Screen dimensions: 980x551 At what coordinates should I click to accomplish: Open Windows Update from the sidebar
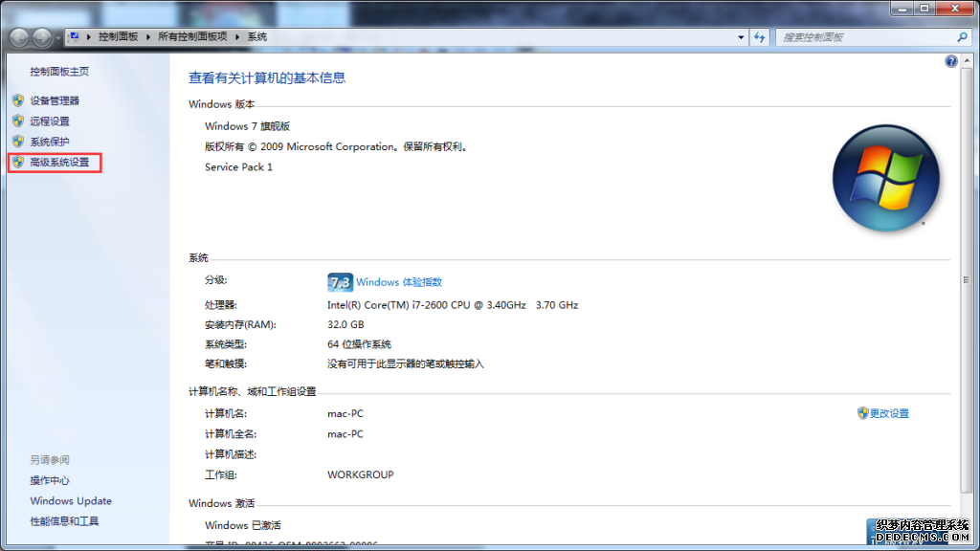tap(70, 500)
